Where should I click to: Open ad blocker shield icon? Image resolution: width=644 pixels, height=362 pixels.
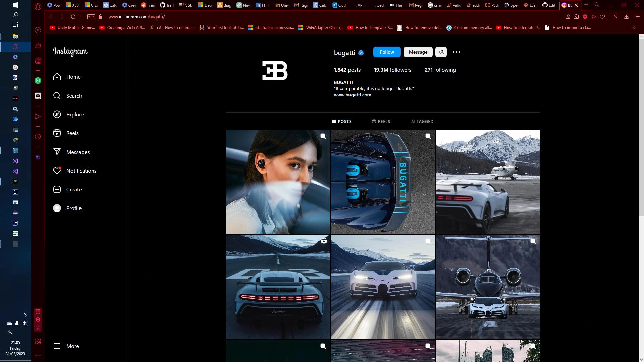[585, 17]
